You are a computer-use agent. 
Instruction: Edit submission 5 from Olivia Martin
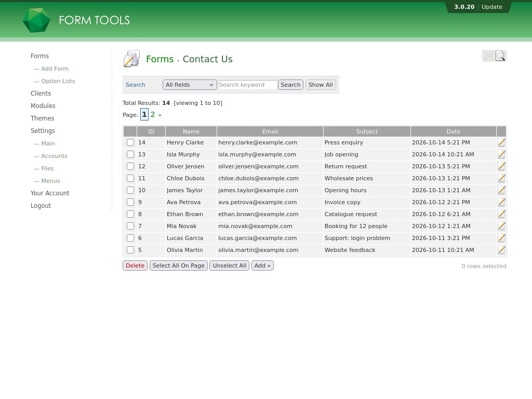tap(501, 250)
